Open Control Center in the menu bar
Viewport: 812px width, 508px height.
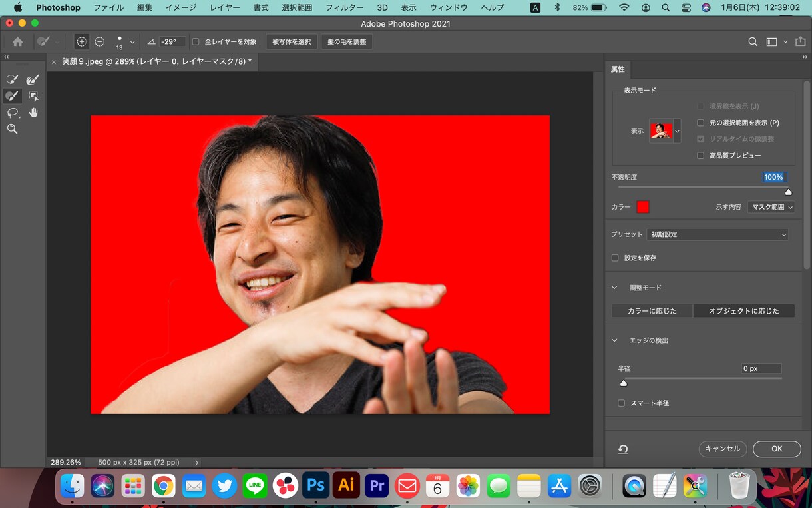point(686,7)
